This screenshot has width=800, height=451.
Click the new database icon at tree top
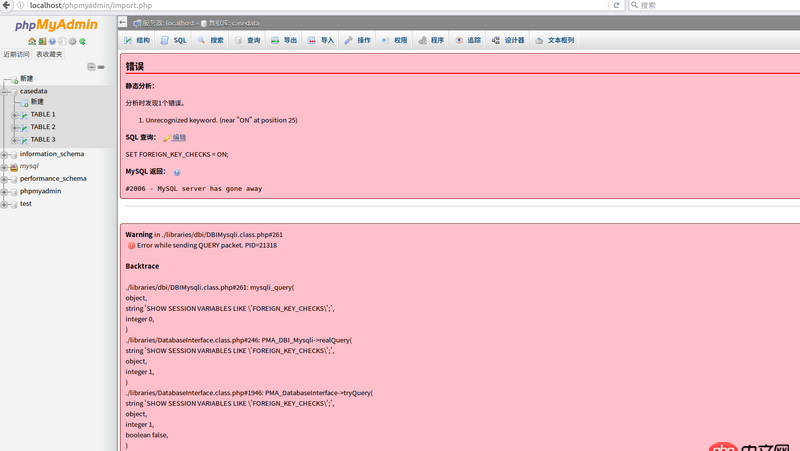[14, 80]
